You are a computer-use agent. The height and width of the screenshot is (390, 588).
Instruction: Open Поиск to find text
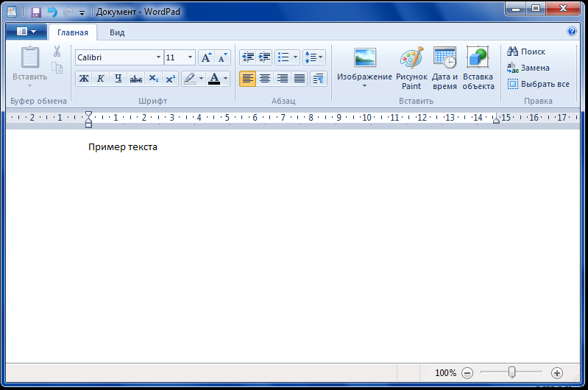point(526,52)
